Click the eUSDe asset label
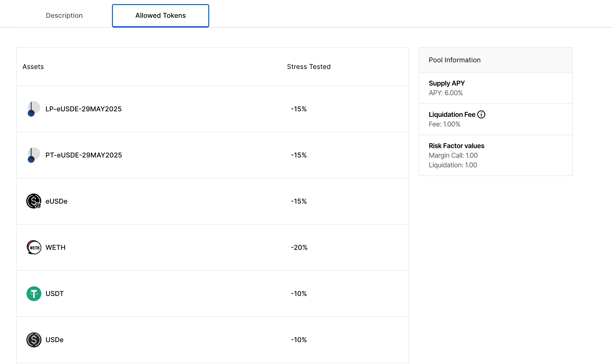The width and height of the screenshot is (612, 364). point(57,201)
